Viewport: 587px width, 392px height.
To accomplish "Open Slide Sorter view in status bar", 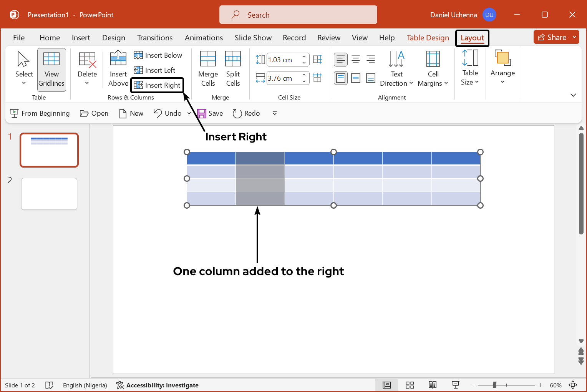I will [x=410, y=385].
